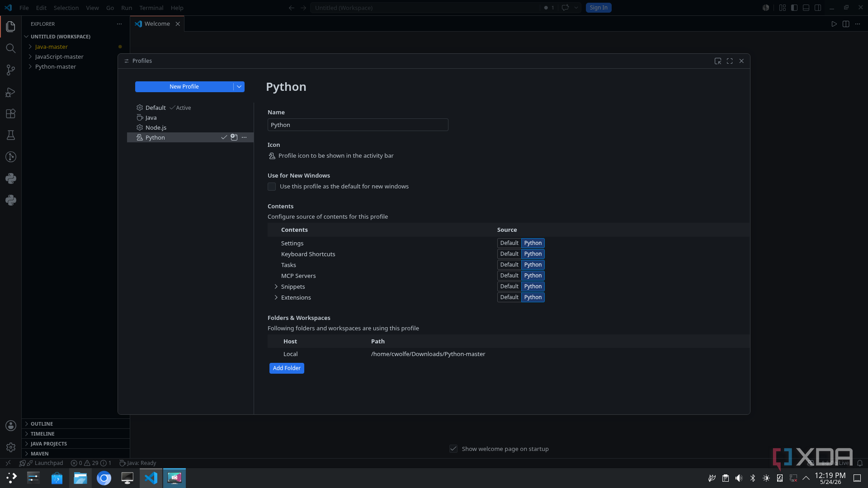Click the Add Folder button
This screenshot has height=488, width=868.
click(287, 368)
